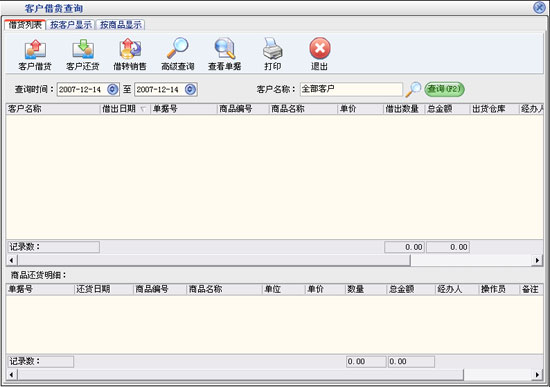
Task: Click upper table scrollbar left arrow
Action: 12,260
